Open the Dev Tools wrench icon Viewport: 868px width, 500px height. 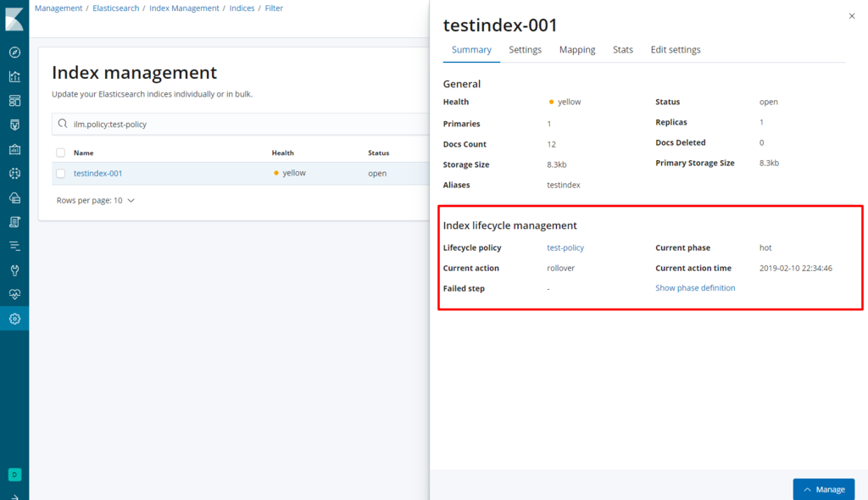tap(15, 270)
